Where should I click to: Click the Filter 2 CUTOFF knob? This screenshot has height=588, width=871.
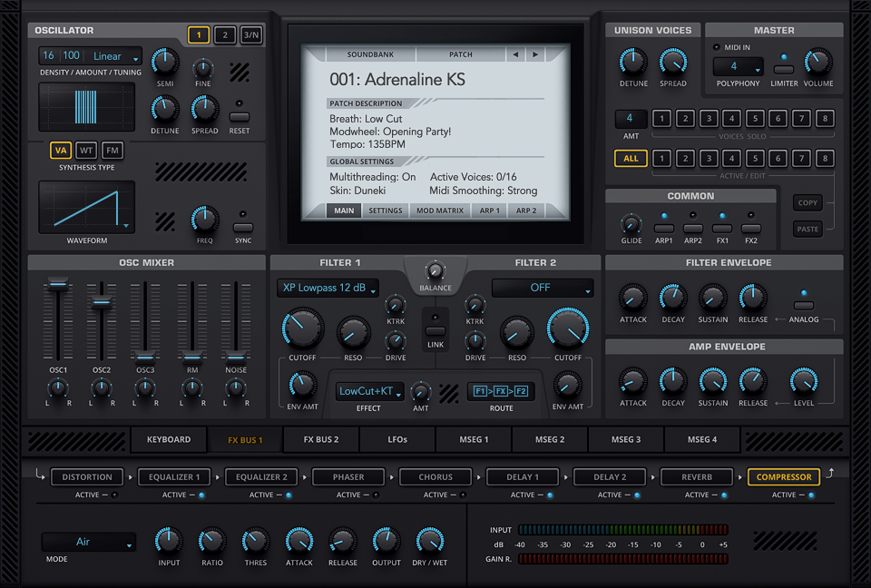[x=568, y=328]
